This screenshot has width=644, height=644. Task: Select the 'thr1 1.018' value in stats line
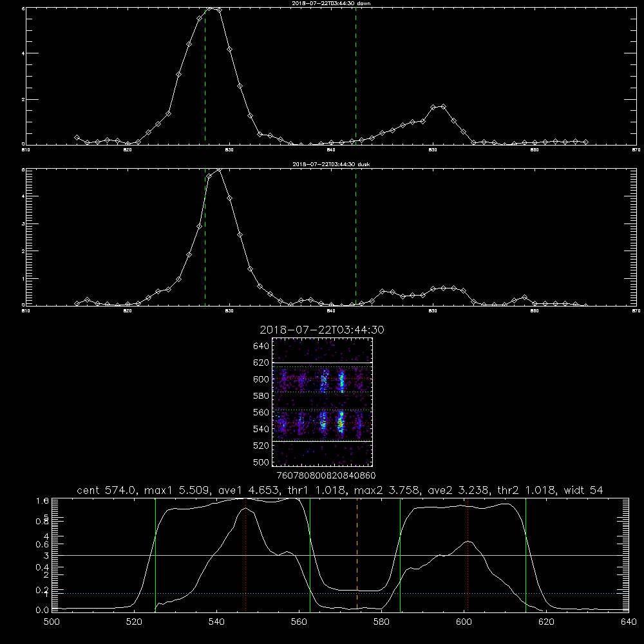pos(317,490)
